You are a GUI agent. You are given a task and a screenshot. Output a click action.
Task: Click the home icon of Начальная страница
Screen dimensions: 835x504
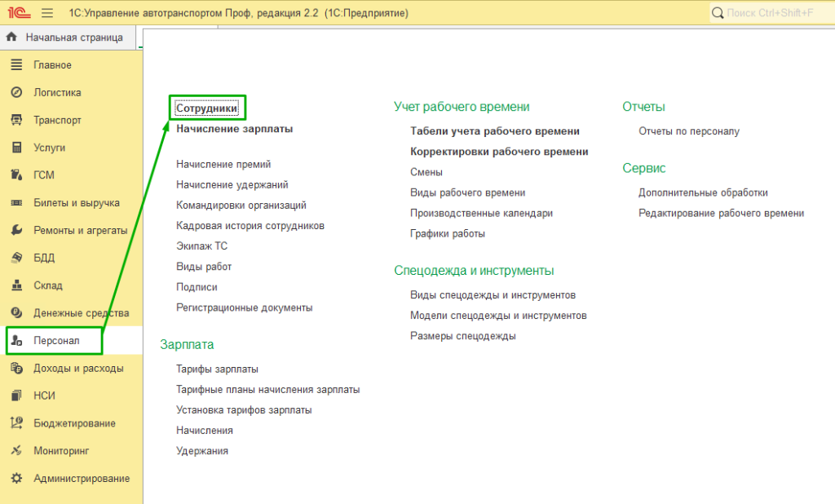click(11, 37)
